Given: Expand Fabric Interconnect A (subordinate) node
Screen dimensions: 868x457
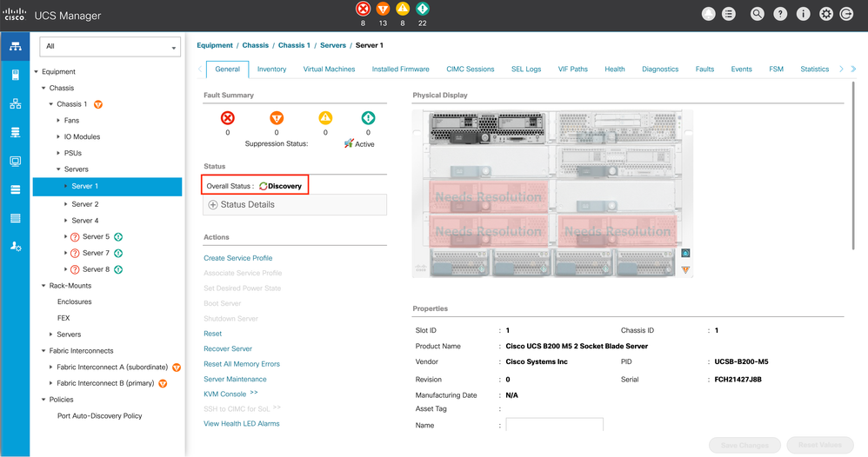Looking at the screenshot, I should (51, 367).
